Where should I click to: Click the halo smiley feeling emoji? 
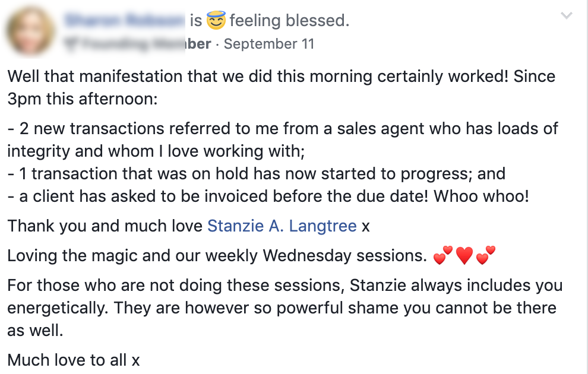tap(216, 21)
